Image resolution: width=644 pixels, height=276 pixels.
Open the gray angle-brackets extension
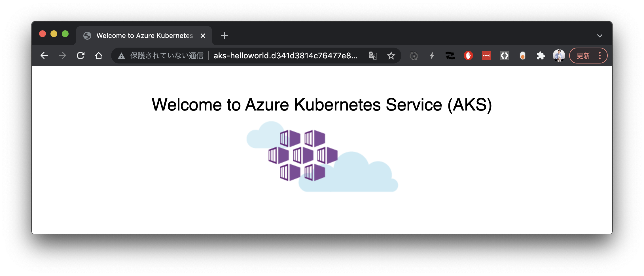505,56
